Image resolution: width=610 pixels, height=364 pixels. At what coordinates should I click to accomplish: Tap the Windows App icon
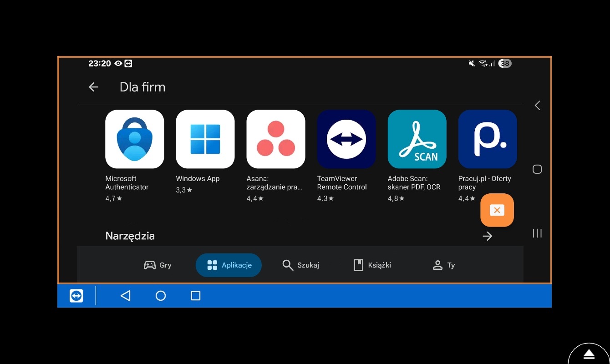(205, 139)
